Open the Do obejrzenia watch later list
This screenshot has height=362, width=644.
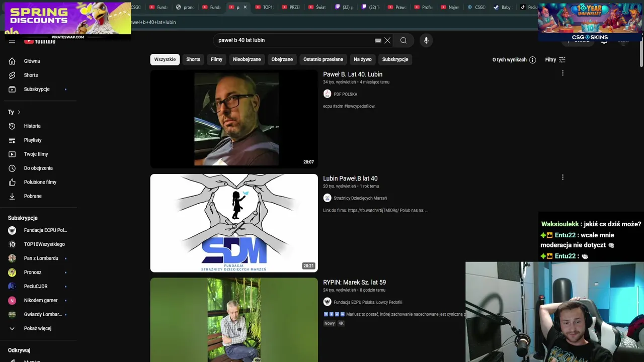pyautogui.click(x=38, y=168)
